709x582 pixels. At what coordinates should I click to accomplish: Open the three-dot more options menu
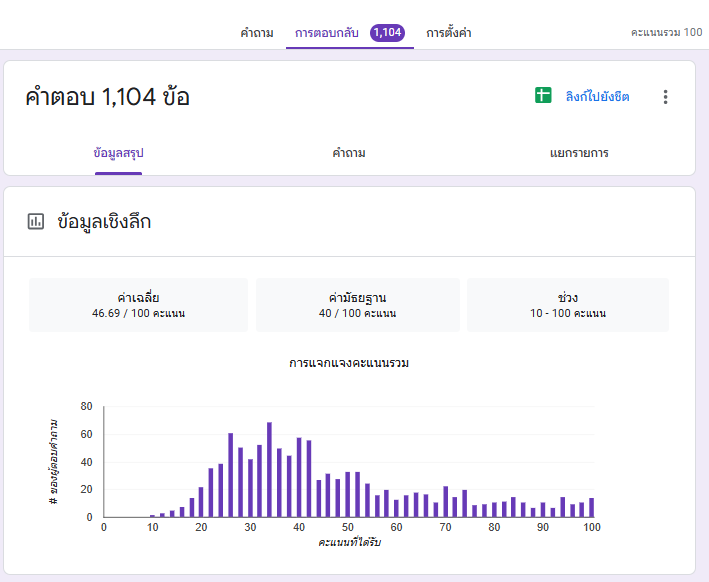666,97
